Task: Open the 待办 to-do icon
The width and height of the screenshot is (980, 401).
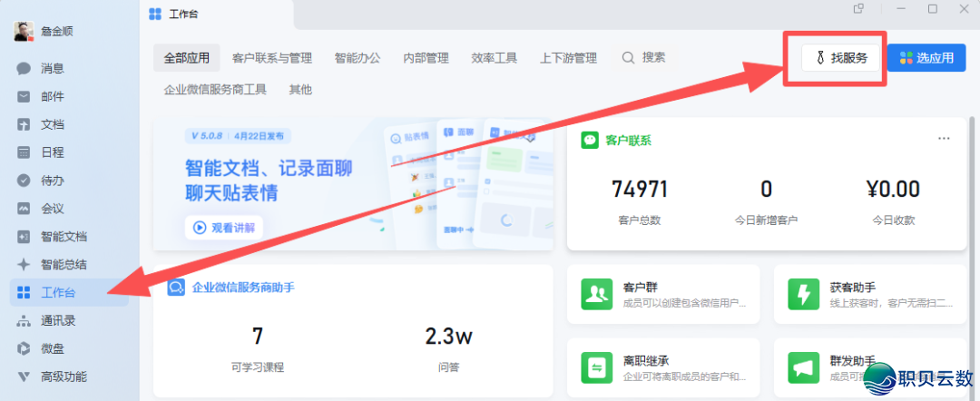Action: click(24, 181)
